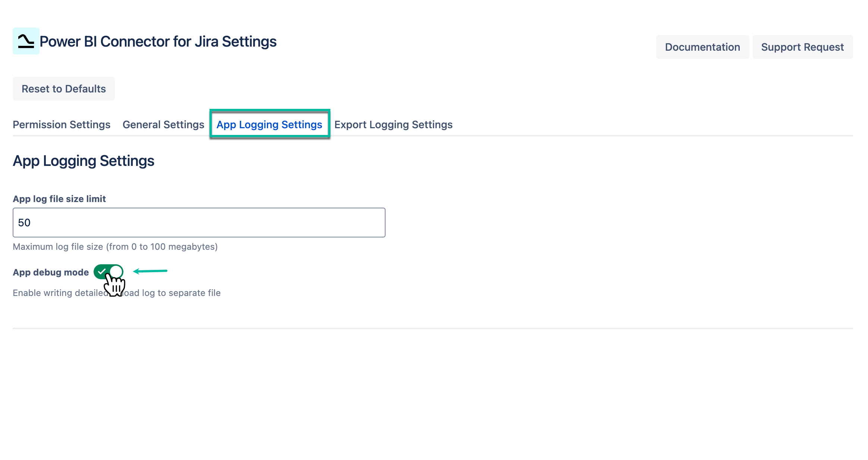Click the App debug mode label text

point(51,272)
